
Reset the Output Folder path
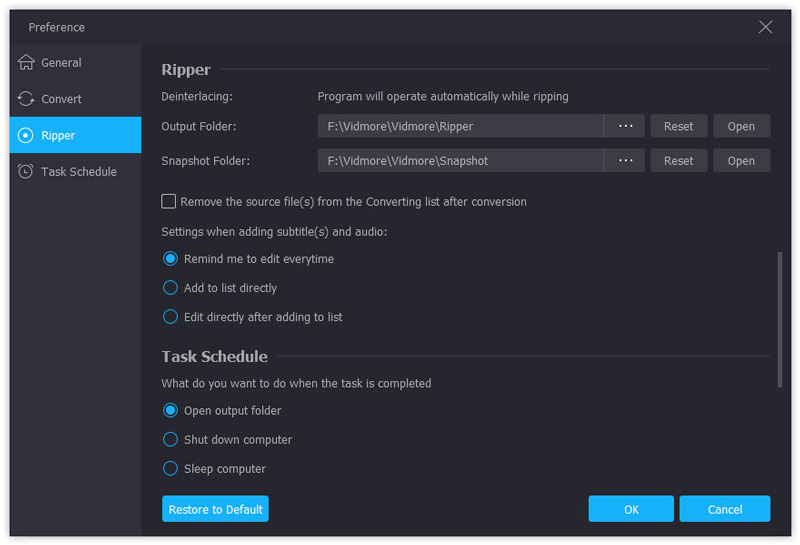pyautogui.click(x=678, y=126)
